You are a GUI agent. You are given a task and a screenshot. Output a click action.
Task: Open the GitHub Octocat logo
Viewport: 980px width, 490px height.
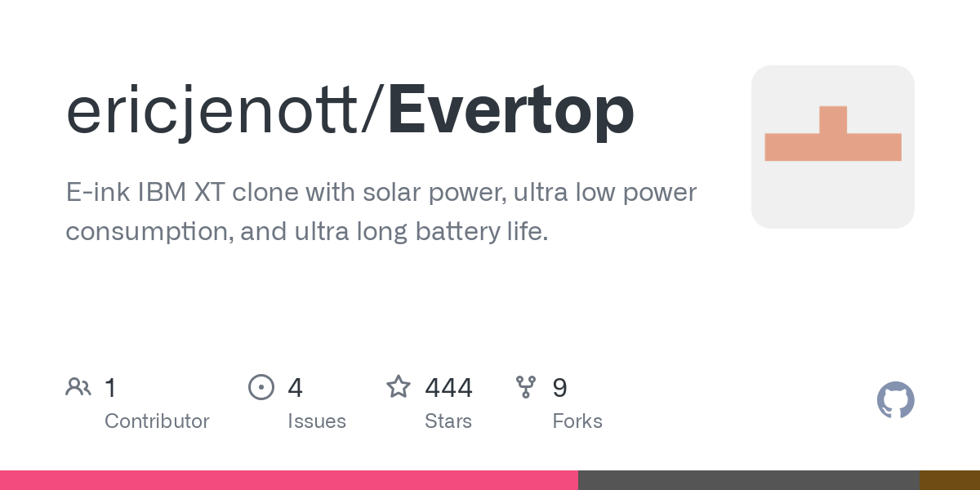(896, 400)
